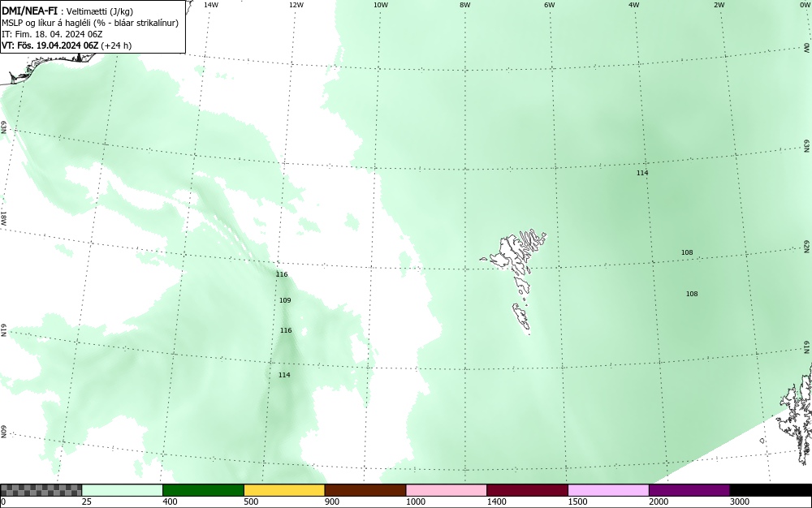The height and width of the screenshot is (508, 812).
Task: Click the value 109 near 12W
Action: pos(285,300)
